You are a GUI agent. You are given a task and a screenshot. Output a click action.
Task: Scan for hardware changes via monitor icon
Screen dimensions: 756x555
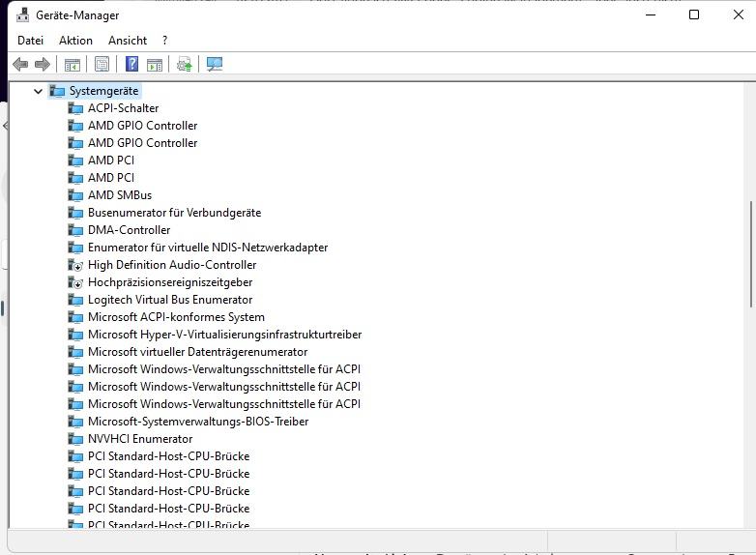tap(214, 64)
